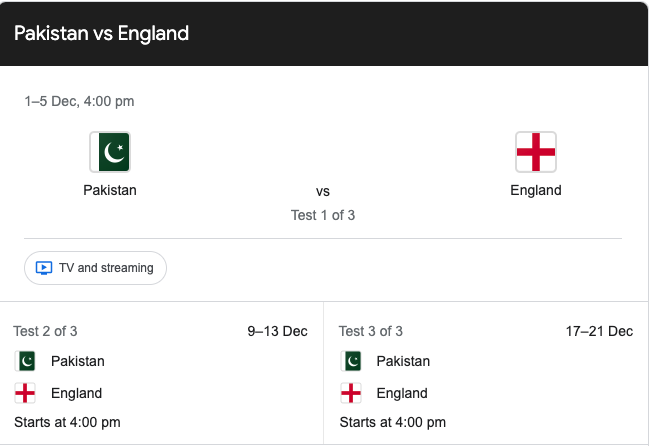Viewport: 650px width, 446px height.
Task: Click the large England flag icon
Action: 536,152
